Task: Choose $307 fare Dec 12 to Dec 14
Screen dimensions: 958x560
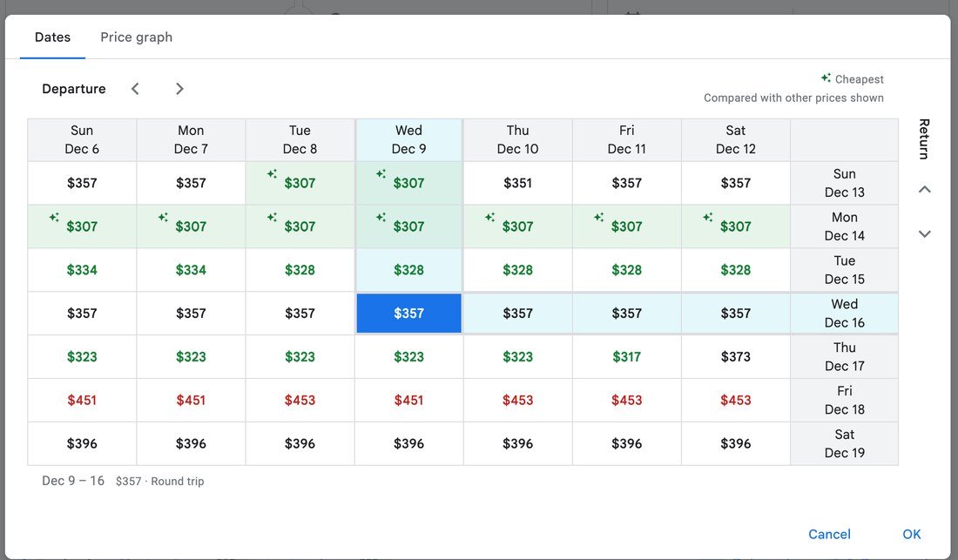Action: coord(736,226)
